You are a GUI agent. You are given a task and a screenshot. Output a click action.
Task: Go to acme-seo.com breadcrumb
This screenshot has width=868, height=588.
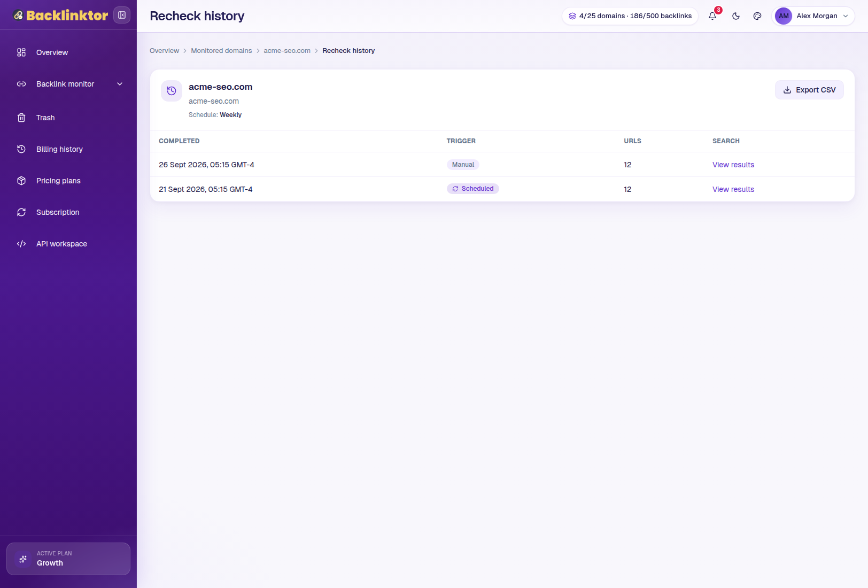pos(287,51)
